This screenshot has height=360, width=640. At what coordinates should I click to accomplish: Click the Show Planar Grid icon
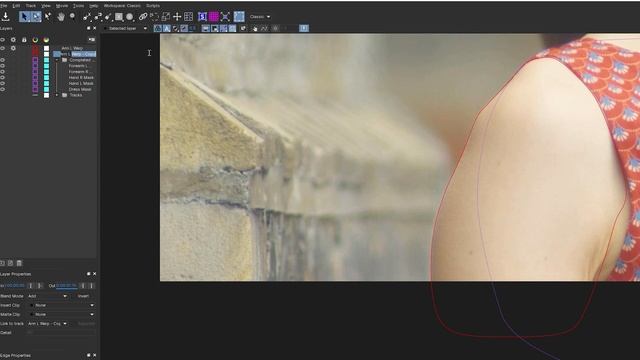click(188, 17)
